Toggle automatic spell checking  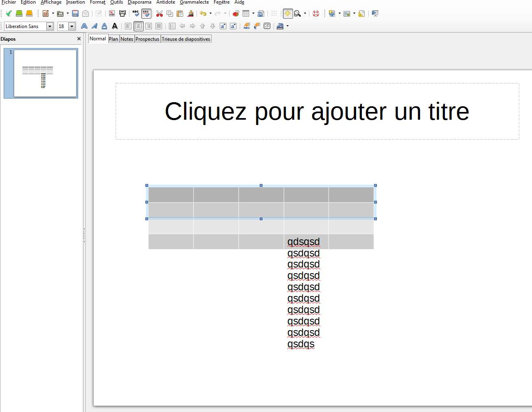[x=146, y=13]
